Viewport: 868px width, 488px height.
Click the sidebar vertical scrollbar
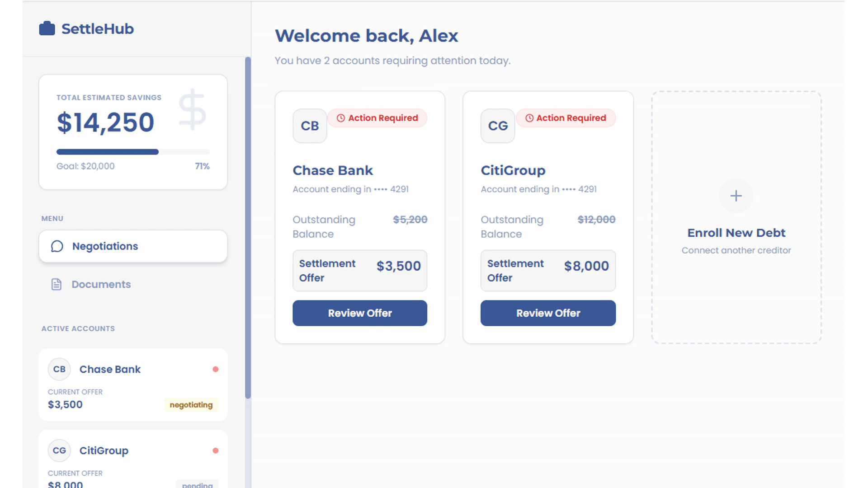tap(248, 226)
